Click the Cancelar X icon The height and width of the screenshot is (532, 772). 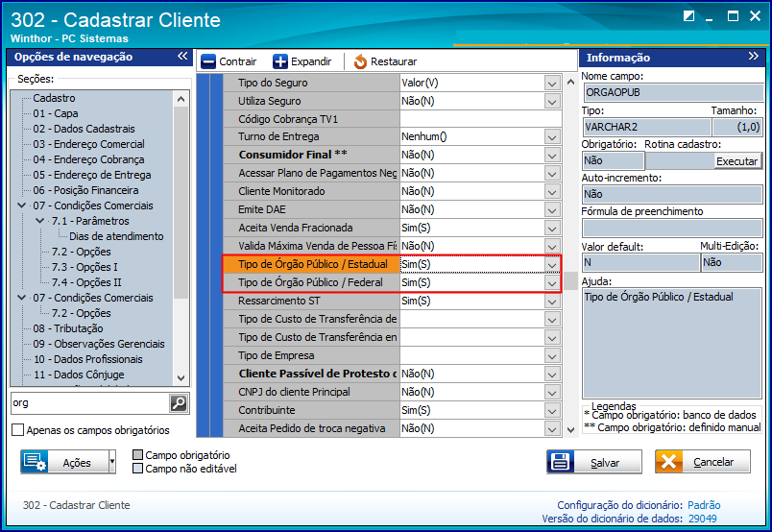(668, 462)
